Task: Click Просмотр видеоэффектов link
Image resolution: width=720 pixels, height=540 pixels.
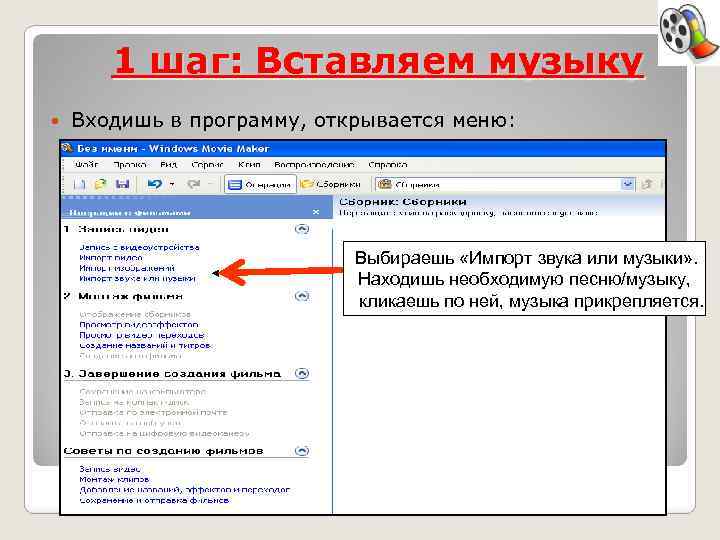Action: (139, 325)
